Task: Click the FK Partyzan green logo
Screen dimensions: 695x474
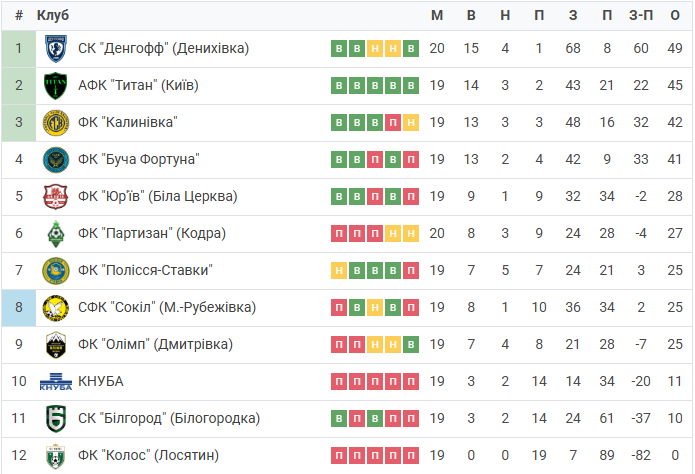Action: (x=56, y=234)
